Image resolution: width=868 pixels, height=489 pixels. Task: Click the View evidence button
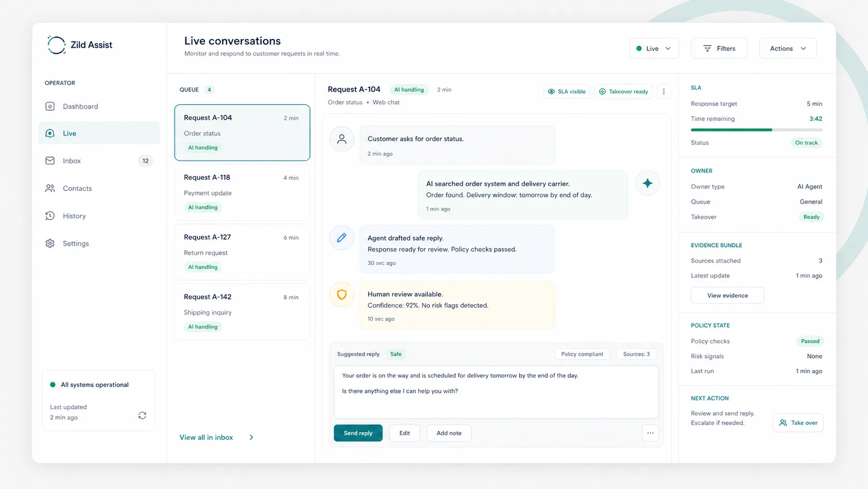tap(727, 295)
